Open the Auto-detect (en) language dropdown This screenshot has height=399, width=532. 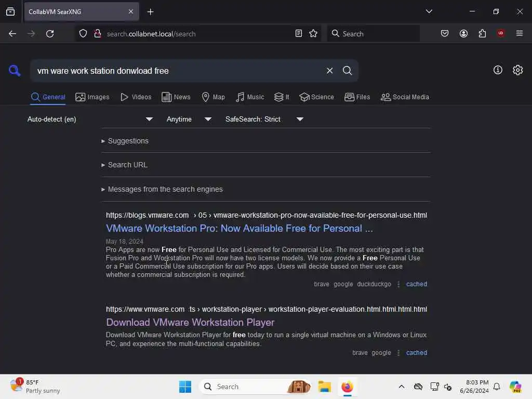click(x=90, y=119)
